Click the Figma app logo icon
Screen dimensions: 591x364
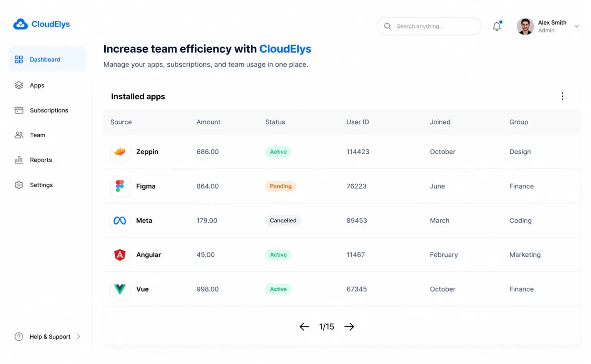[120, 186]
